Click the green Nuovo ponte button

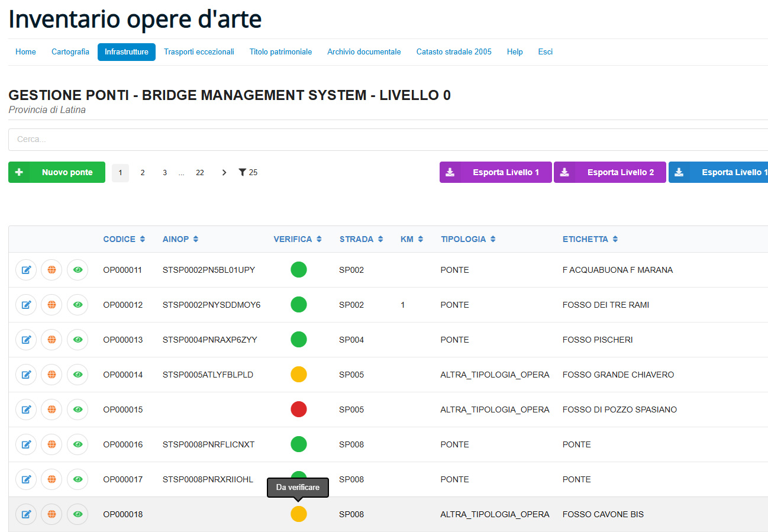pyautogui.click(x=57, y=172)
